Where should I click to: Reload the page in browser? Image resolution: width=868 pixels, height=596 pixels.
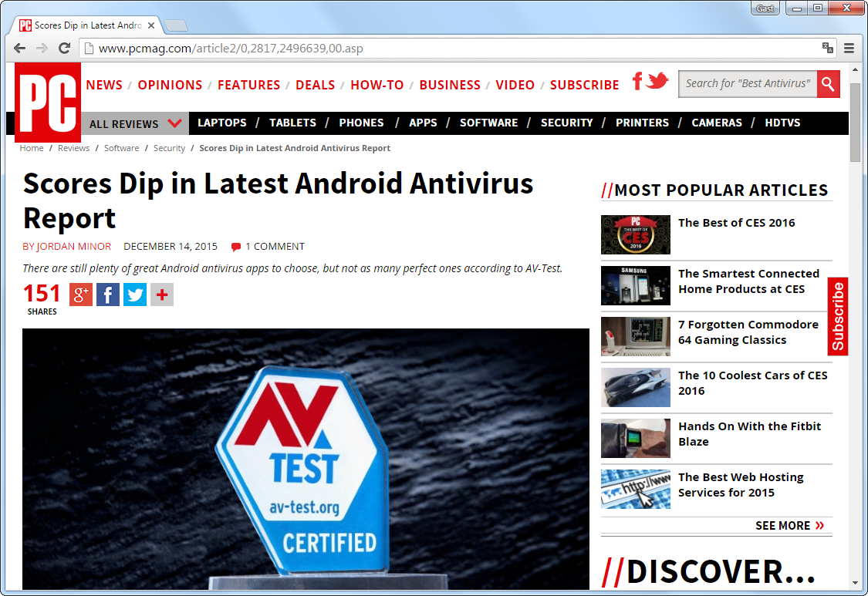(65, 48)
